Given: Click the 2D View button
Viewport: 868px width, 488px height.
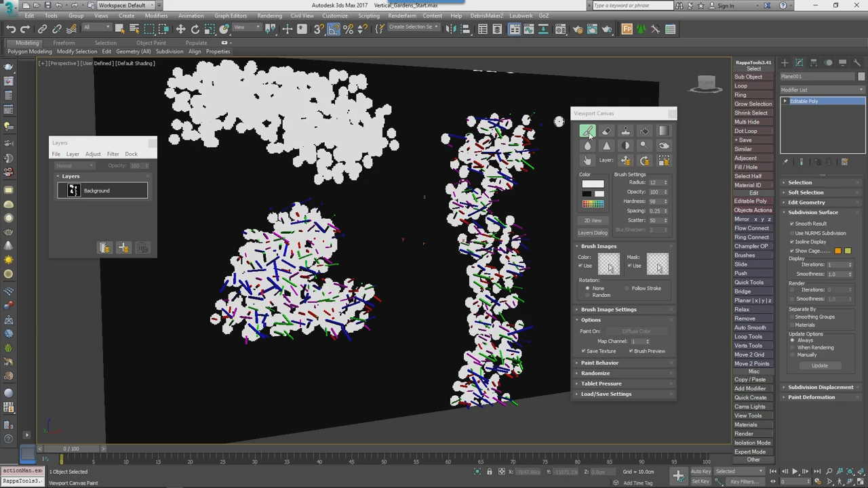Looking at the screenshot, I should 593,220.
